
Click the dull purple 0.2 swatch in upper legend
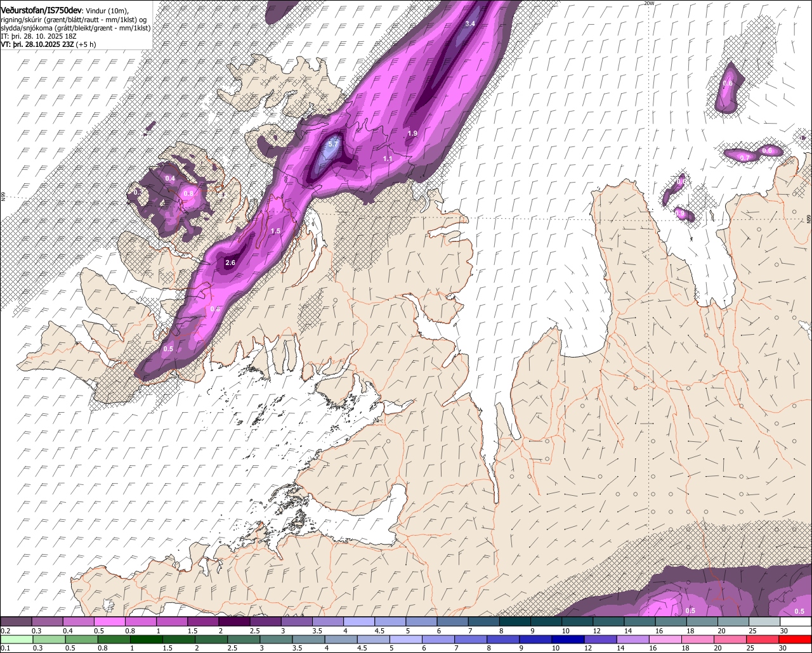tap(16, 622)
